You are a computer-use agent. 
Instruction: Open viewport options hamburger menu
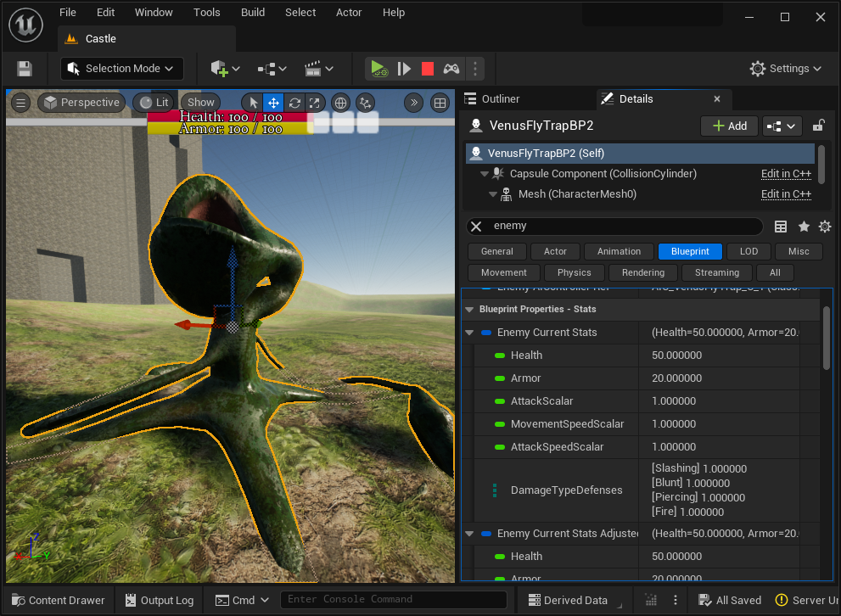click(20, 103)
